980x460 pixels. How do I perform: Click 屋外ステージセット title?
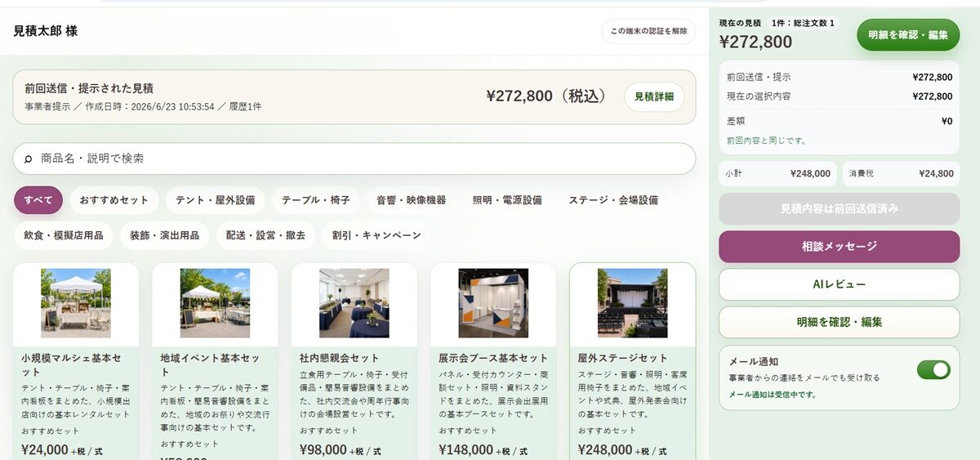[x=623, y=358]
